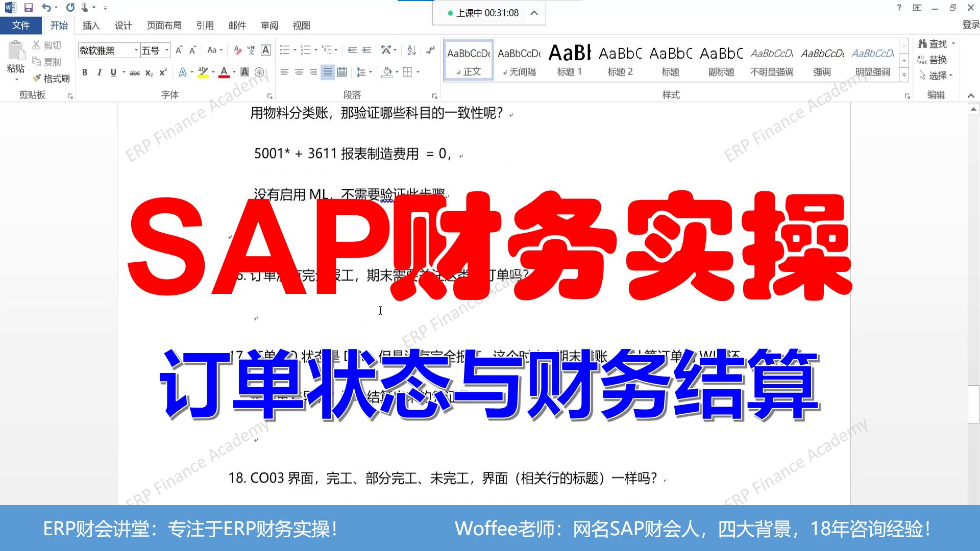Click Copy (复制) in clipboard group
The width and height of the screenshot is (980, 551).
click(x=46, y=62)
